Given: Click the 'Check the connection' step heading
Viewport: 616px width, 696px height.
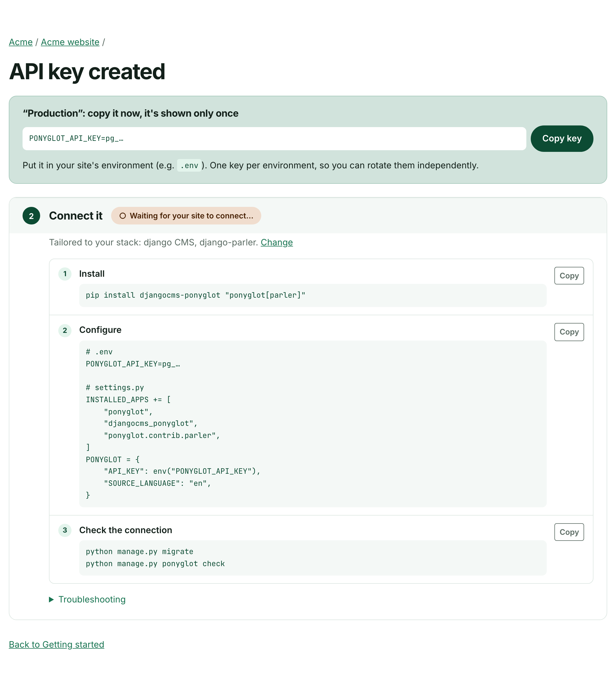Looking at the screenshot, I should pos(126,530).
